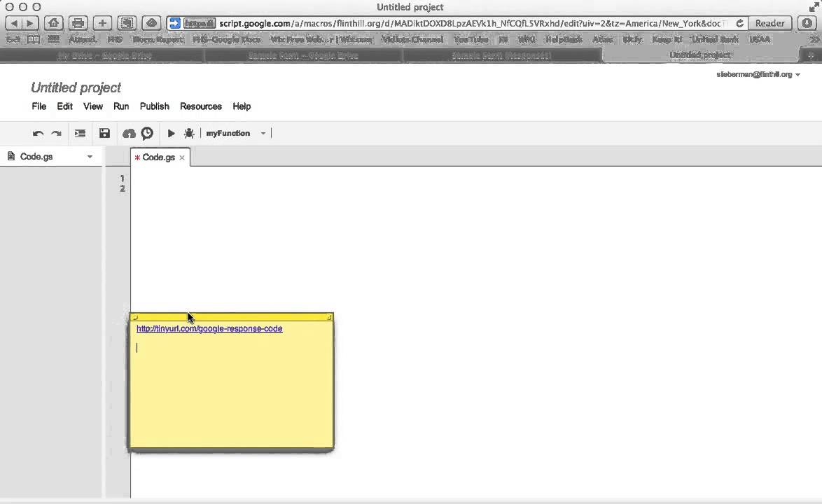Open the Reading List glasses icon
This screenshot has width=822, height=504.
click(x=13, y=40)
